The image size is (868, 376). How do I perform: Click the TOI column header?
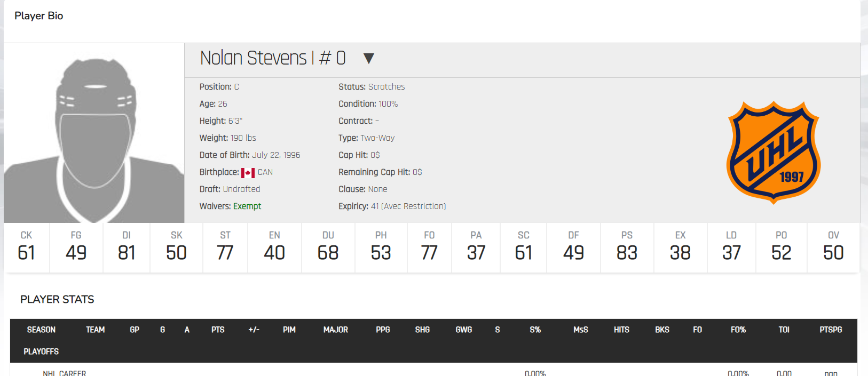point(784,330)
